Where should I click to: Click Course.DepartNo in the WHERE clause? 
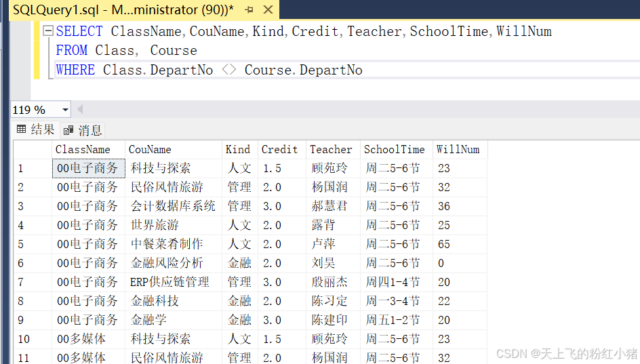point(303,70)
